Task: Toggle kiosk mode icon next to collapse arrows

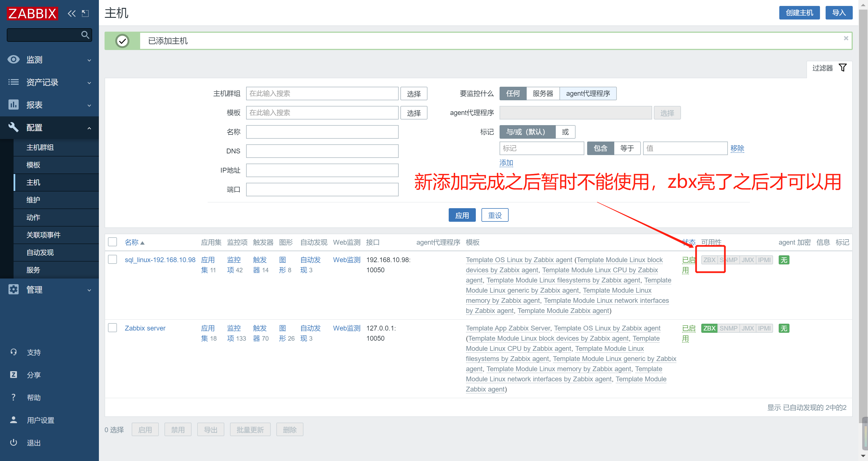Action: pyautogui.click(x=85, y=14)
